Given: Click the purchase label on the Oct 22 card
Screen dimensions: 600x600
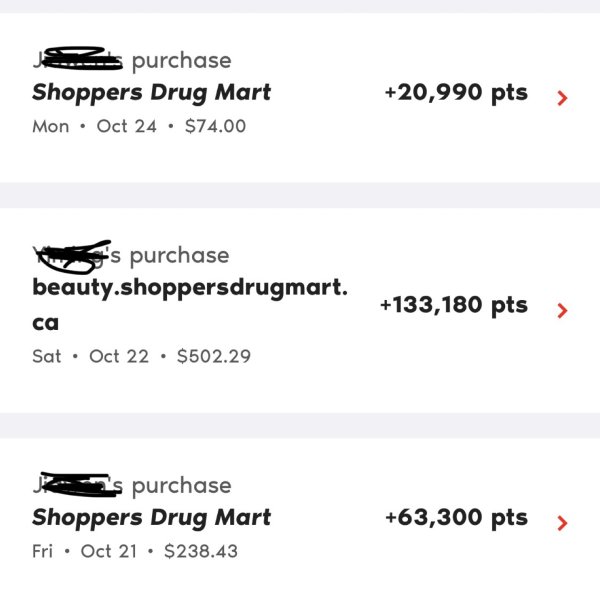Looking at the screenshot, I should click(179, 256).
